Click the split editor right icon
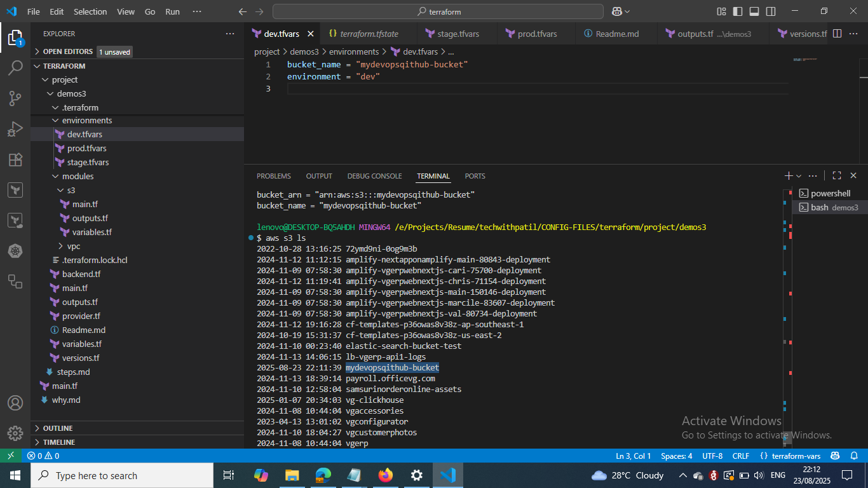The height and width of the screenshot is (488, 868). (x=837, y=34)
